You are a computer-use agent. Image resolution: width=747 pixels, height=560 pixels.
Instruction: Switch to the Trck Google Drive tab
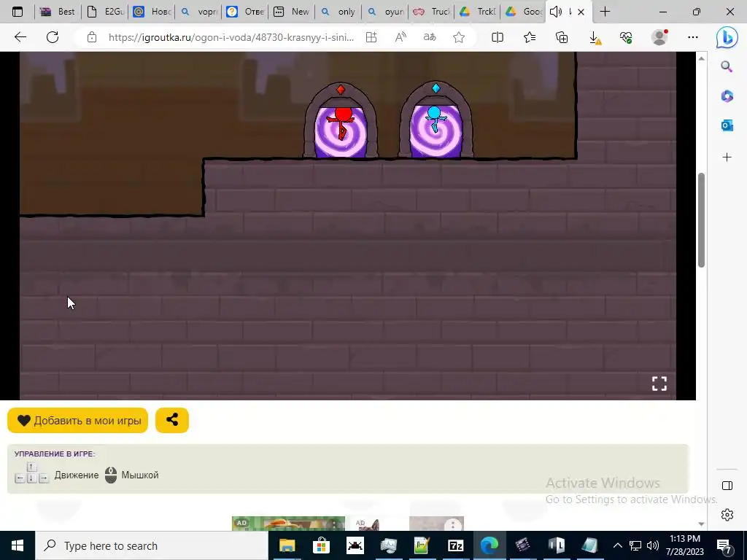click(478, 12)
